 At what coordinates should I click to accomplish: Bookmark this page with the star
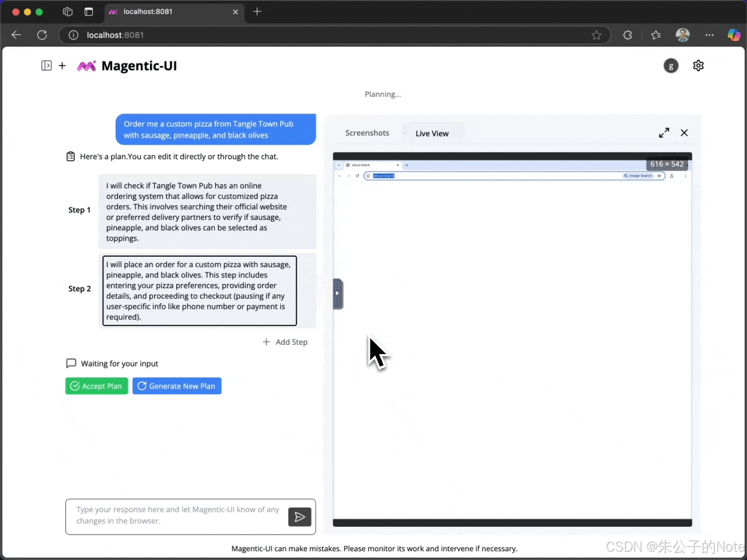tap(597, 35)
